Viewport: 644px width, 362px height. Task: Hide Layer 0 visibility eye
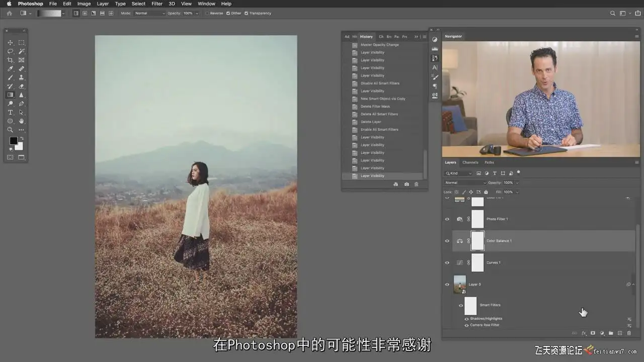(x=447, y=285)
